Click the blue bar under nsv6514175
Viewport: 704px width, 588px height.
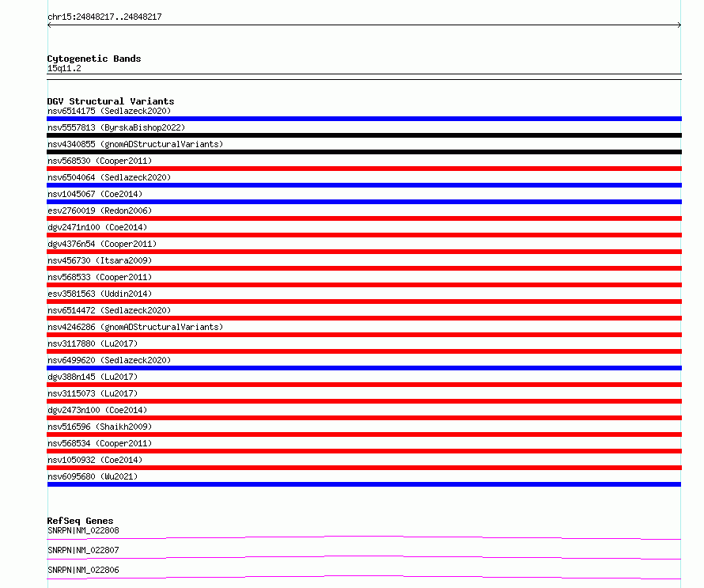coord(364,119)
